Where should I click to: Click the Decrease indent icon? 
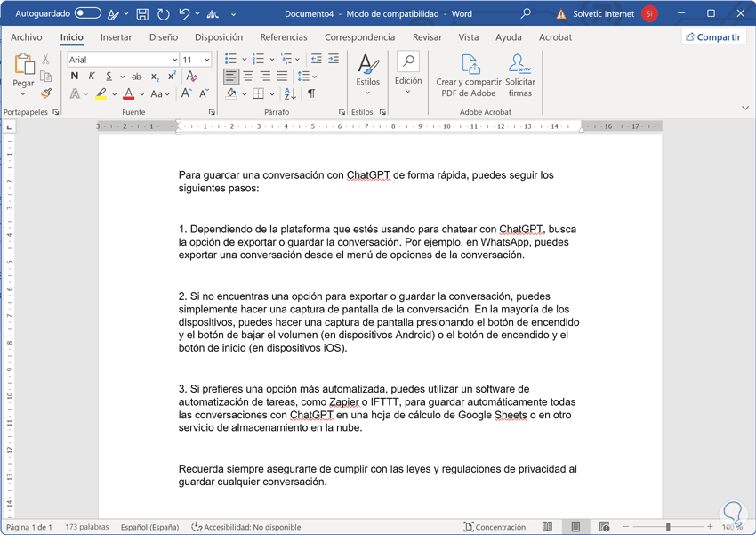coord(317,59)
